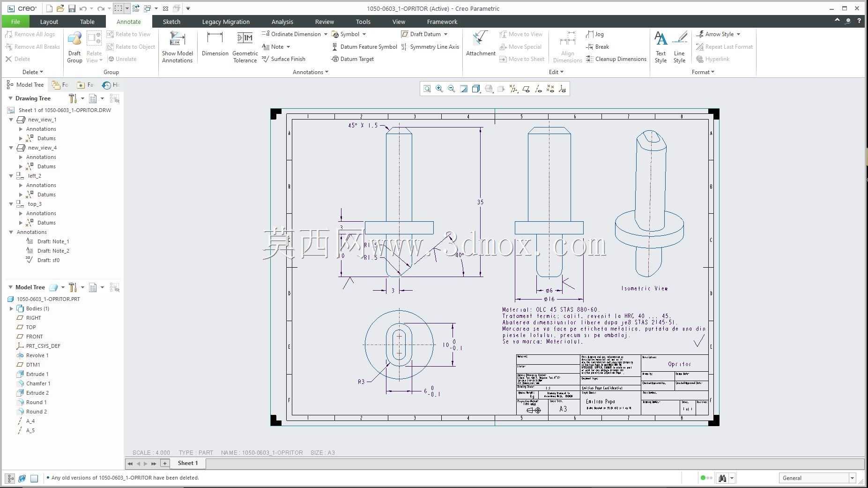Switch to the Layout tab

[49, 22]
